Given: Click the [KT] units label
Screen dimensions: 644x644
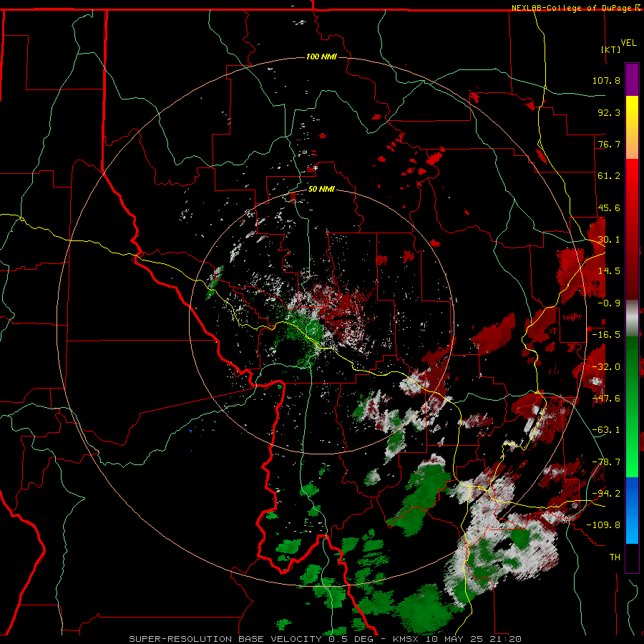Looking at the screenshot, I should tap(611, 49).
